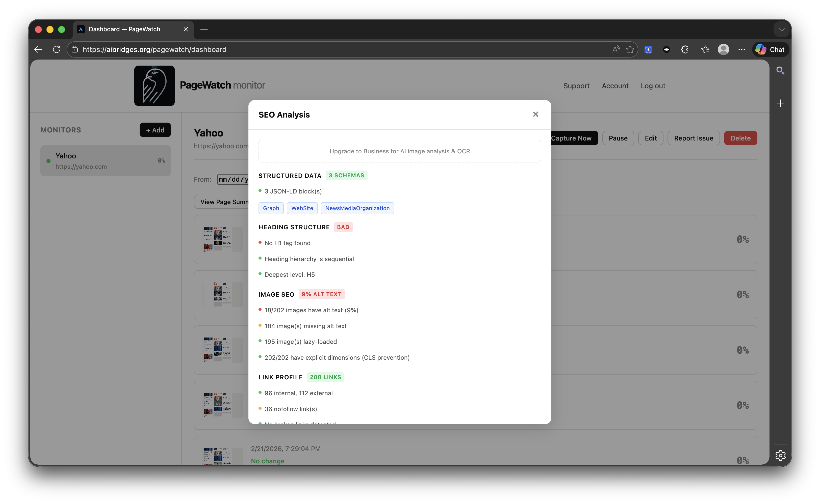The height and width of the screenshot is (504, 820).
Task: Click the plus icon on the right sidebar
Action: pos(780,103)
